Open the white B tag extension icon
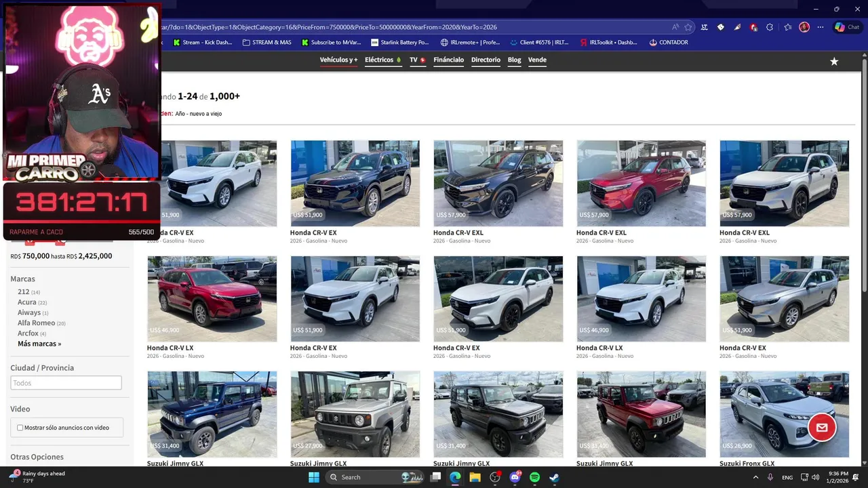 pyautogui.click(x=721, y=27)
